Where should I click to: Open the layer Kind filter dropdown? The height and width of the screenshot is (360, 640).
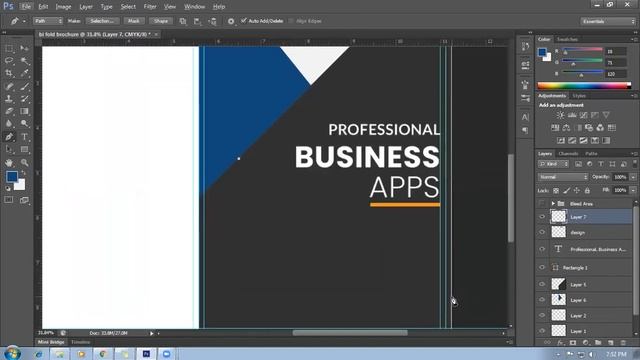pos(553,164)
